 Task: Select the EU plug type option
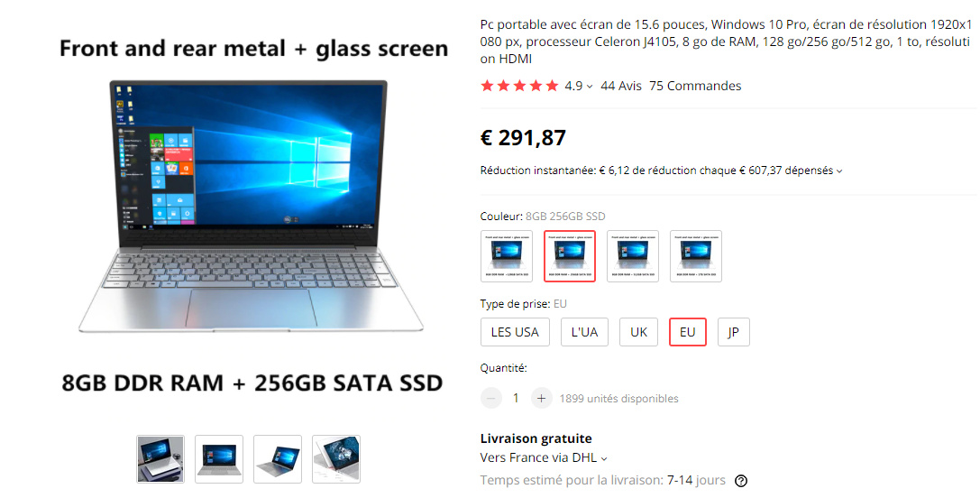click(688, 332)
